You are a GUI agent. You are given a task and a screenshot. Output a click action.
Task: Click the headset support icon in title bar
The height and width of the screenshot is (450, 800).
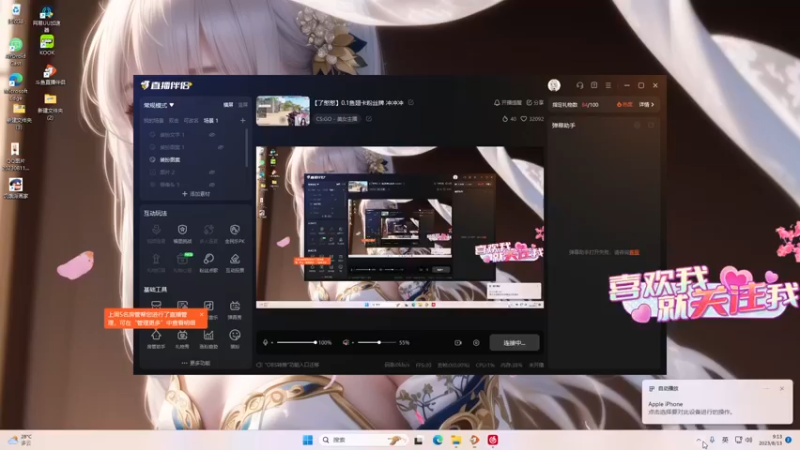(580, 85)
